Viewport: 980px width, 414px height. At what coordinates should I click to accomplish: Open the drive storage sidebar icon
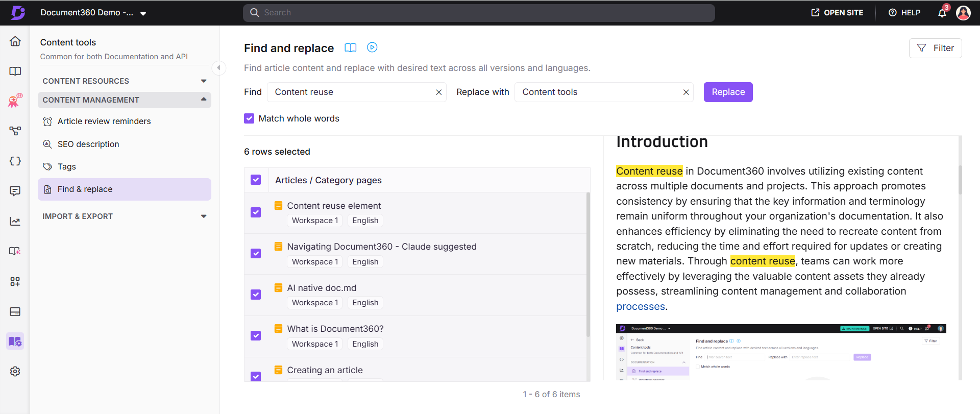pos(15,311)
